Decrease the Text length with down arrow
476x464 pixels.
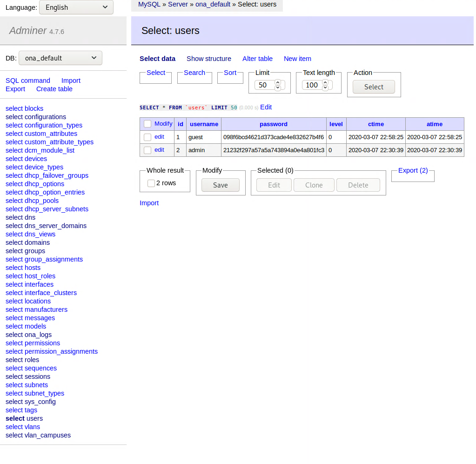click(x=325, y=88)
